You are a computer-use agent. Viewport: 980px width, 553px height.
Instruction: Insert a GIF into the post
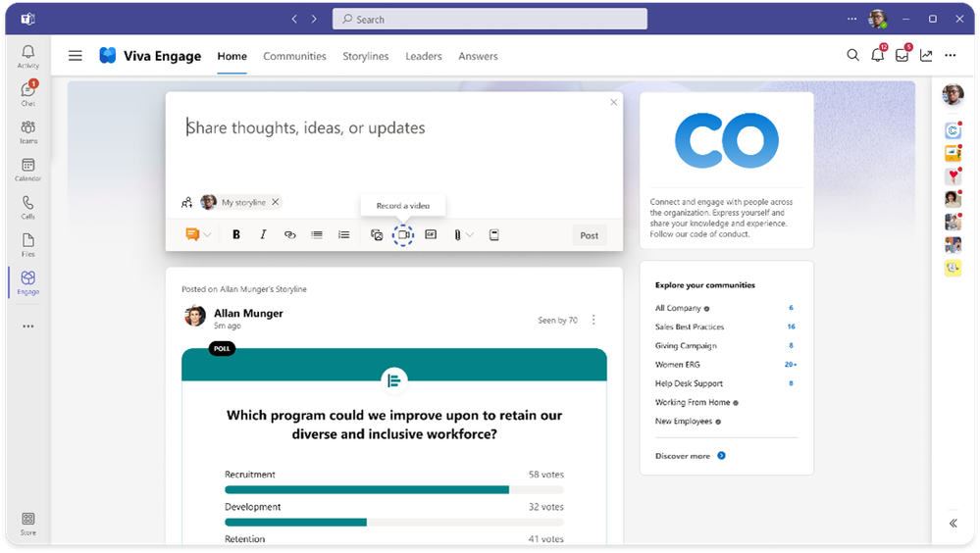point(431,235)
